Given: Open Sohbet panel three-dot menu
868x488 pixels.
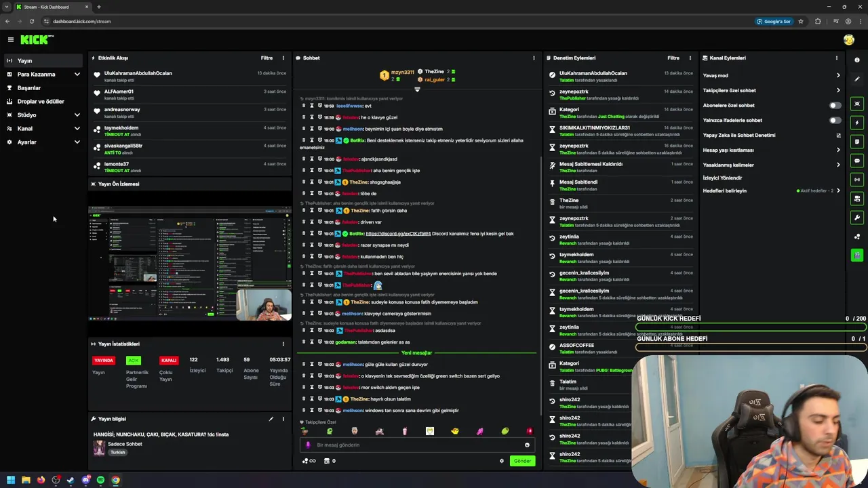Looking at the screenshot, I should [x=534, y=58].
